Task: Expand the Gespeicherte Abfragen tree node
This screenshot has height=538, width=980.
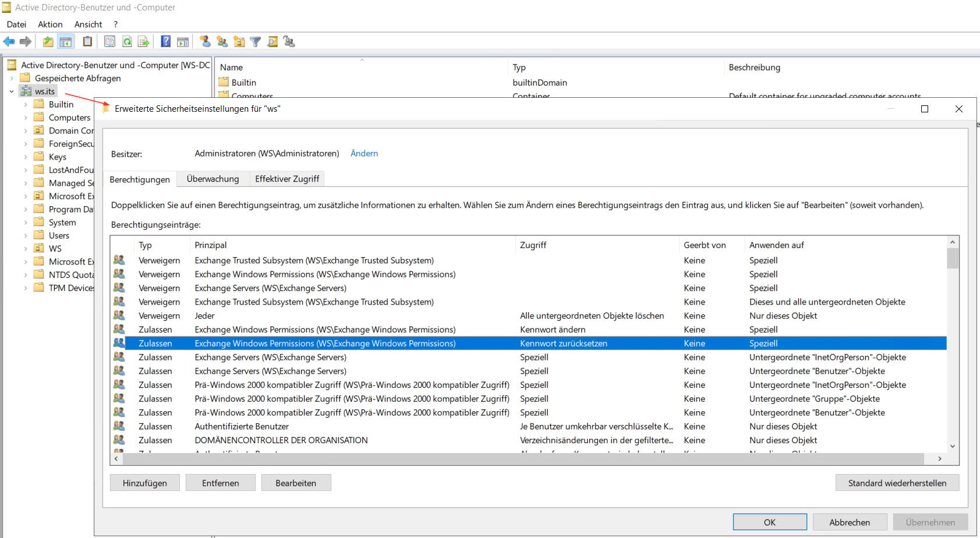Action: pyautogui.click(x=12, y=78)
